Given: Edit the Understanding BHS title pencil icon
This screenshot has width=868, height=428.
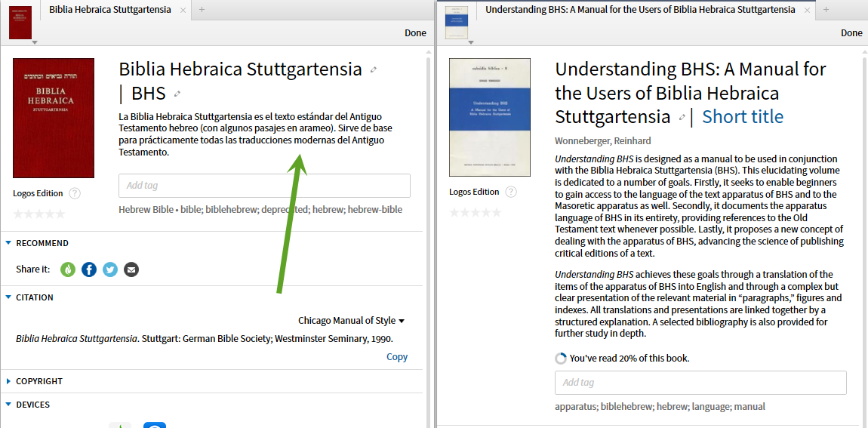Looking at the screenshot, I should (682, 118).
